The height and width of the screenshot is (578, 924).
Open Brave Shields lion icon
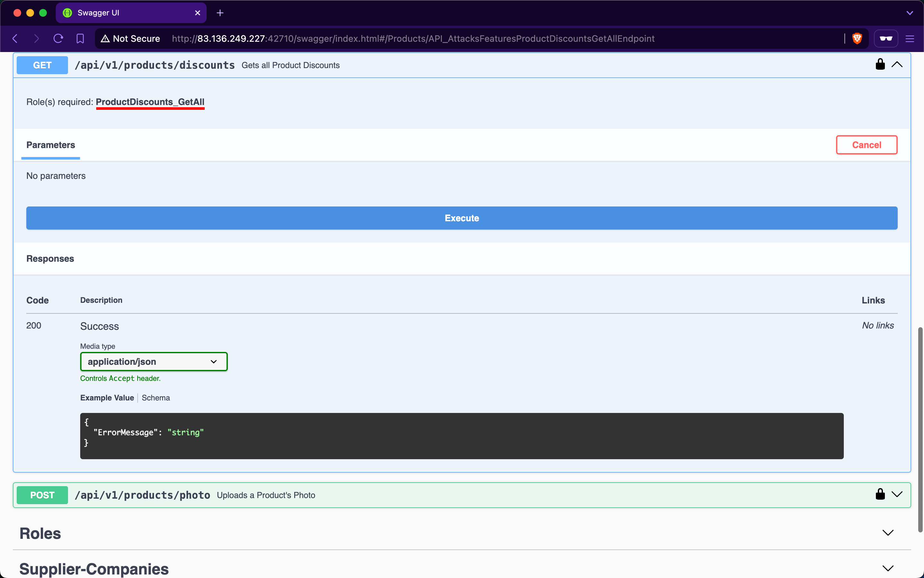click(x=857, y=39)
